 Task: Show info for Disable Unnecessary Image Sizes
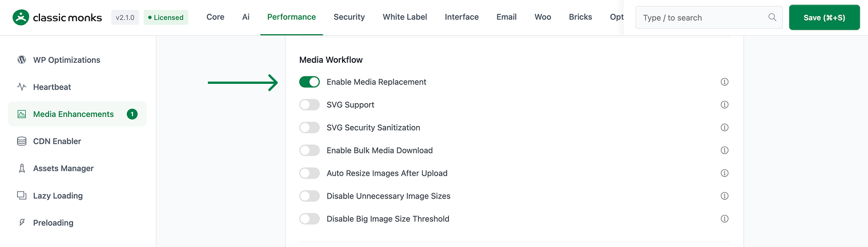pyautogui.click(x=725, y=196)
